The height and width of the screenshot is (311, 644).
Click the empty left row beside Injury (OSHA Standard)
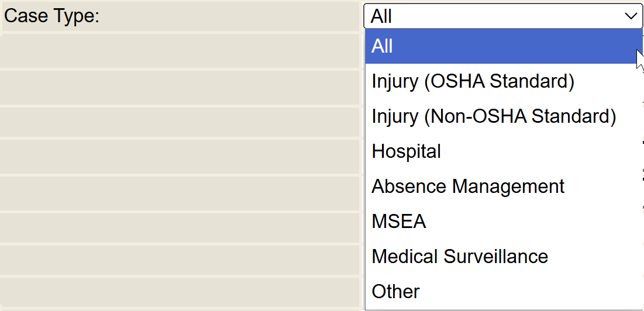point(180,87)
